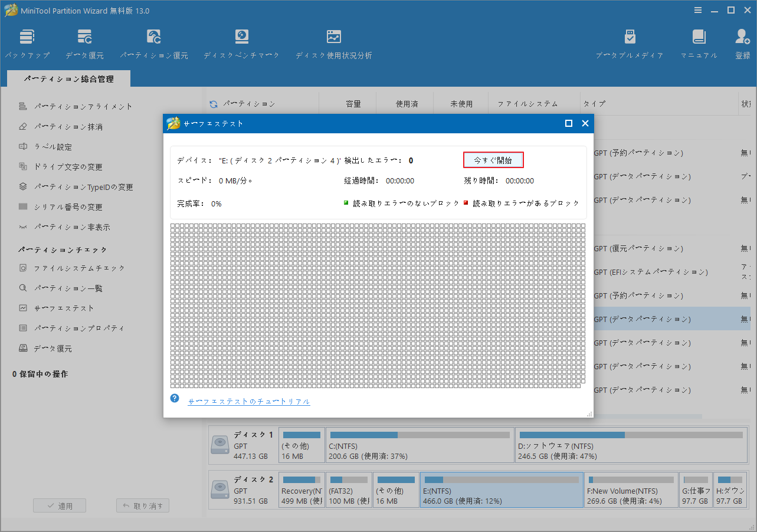Image resolution: width=757 pixels, height=532 pixels.
Task: Click the 登録 icon in the toolbar
Action: pos(741,42)
